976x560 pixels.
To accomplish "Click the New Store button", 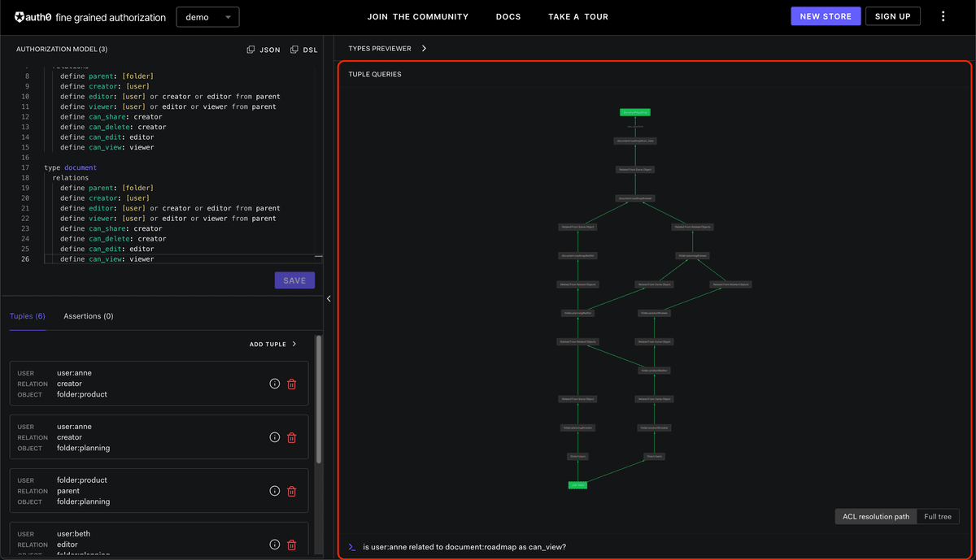I will point(825,16).
